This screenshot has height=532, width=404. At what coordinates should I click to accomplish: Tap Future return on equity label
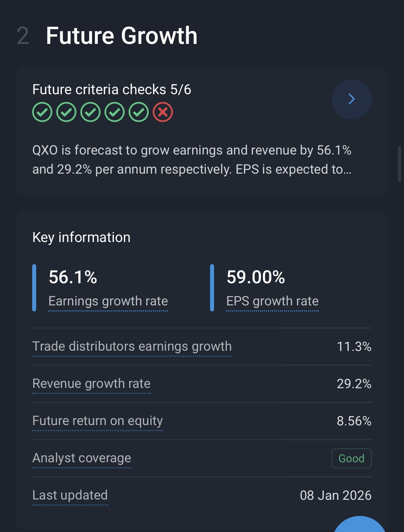click(x=97, y=421)
